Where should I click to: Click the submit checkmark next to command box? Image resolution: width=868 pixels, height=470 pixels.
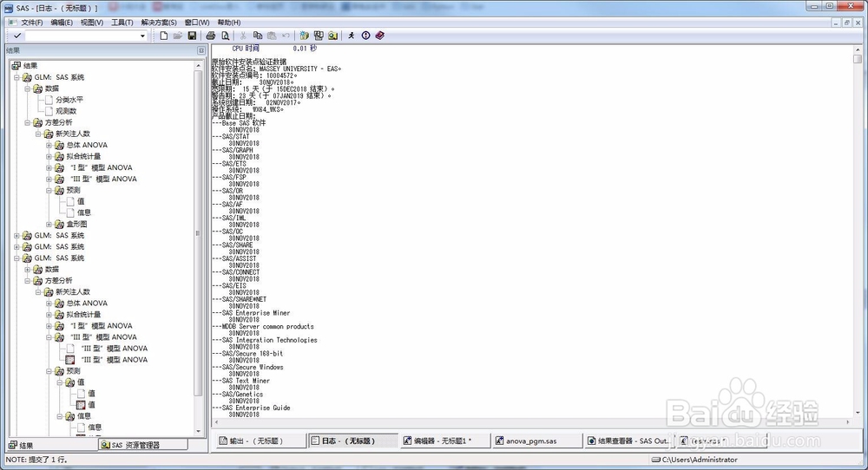[17, 36]
